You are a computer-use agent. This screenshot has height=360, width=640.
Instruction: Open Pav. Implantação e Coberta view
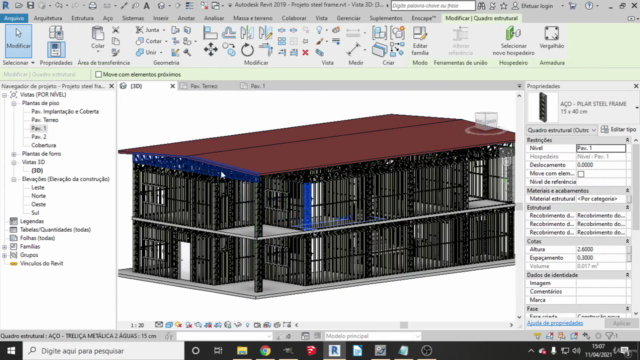tap(65, 111)
